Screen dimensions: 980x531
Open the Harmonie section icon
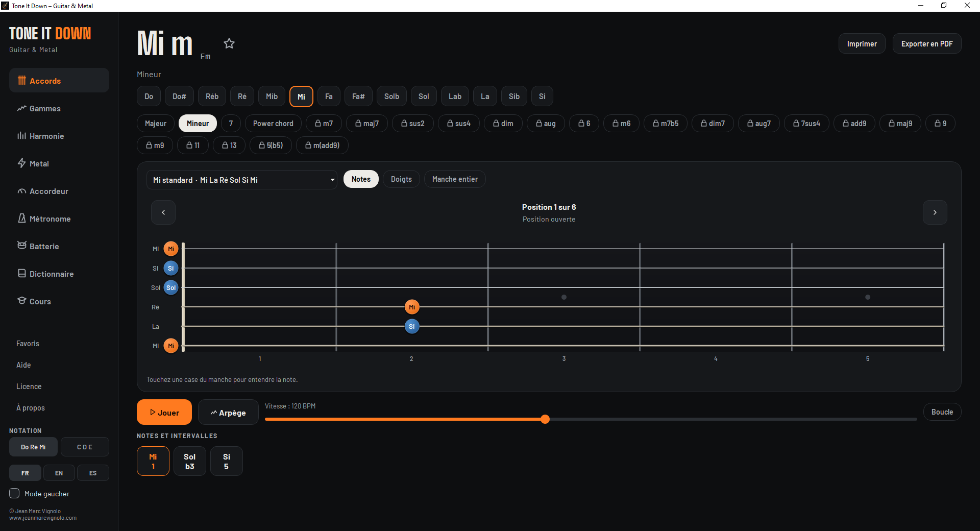click(22, 136)
